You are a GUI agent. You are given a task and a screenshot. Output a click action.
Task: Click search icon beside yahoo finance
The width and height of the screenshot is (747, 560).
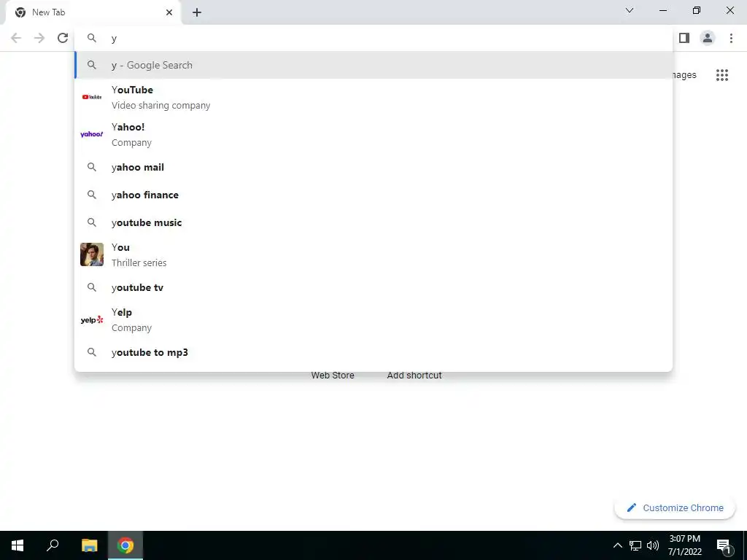click(92, 195)
